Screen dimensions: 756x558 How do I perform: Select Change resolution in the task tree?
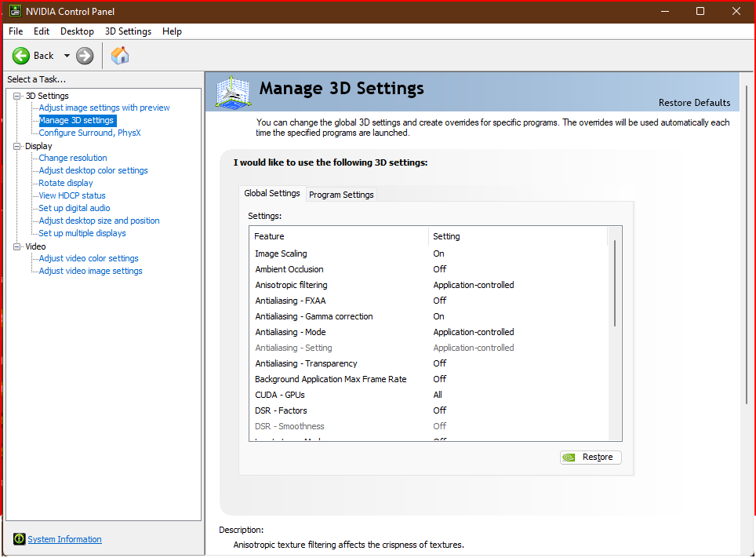(73, 158)
